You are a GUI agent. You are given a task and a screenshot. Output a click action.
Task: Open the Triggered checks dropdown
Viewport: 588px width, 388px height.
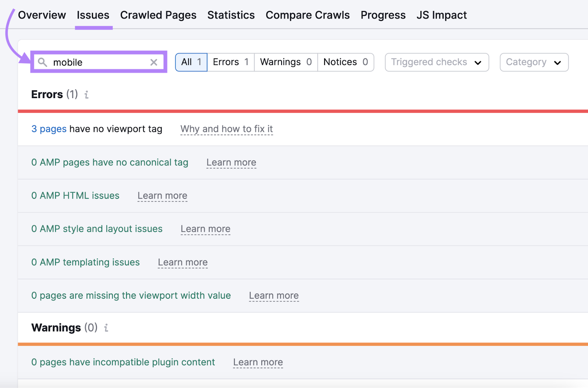[x=436, y=62]
